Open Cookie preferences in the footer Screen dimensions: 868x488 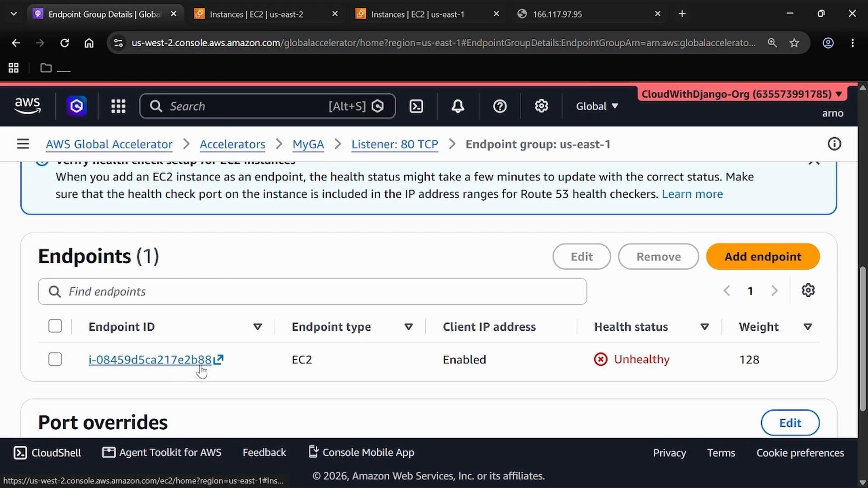click(x=800, y=453)
